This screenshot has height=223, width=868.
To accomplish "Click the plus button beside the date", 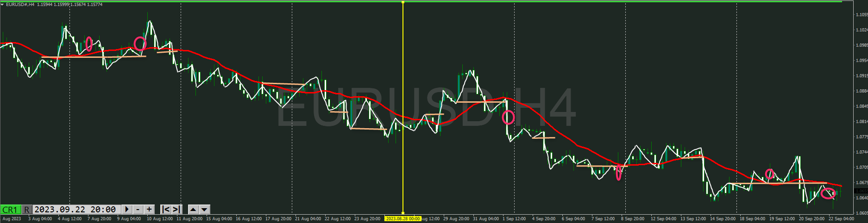I will pyautogui.click(x=149, y=210).
